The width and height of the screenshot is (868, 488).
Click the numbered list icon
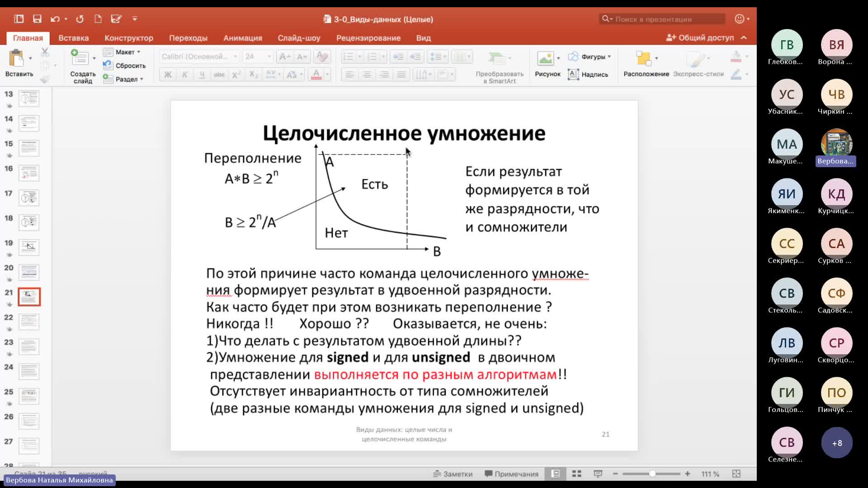[372, 56]
